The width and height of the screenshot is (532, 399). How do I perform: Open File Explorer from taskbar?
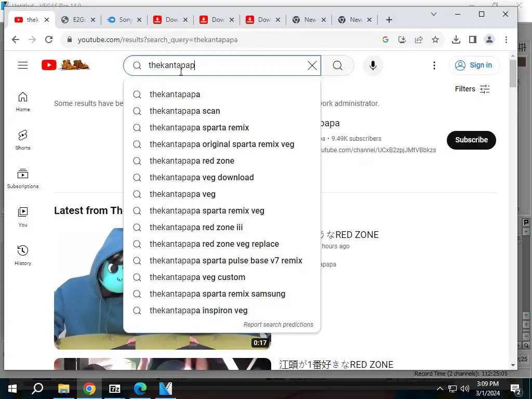(x=63, y=389)
